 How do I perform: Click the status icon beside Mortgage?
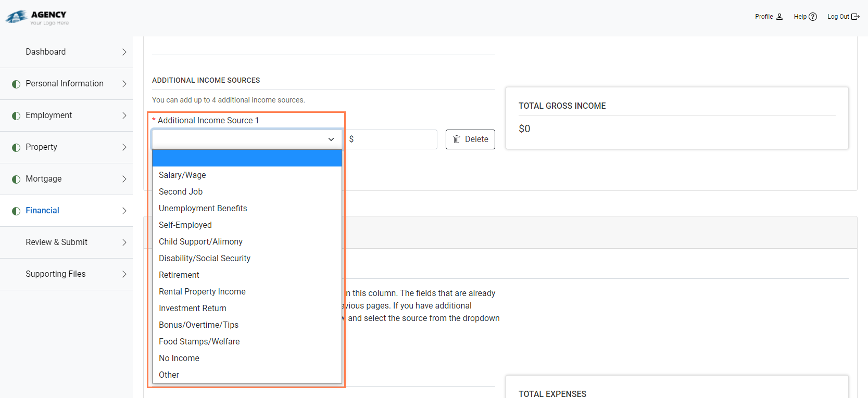pyautogui.click(x=16, y=179)
